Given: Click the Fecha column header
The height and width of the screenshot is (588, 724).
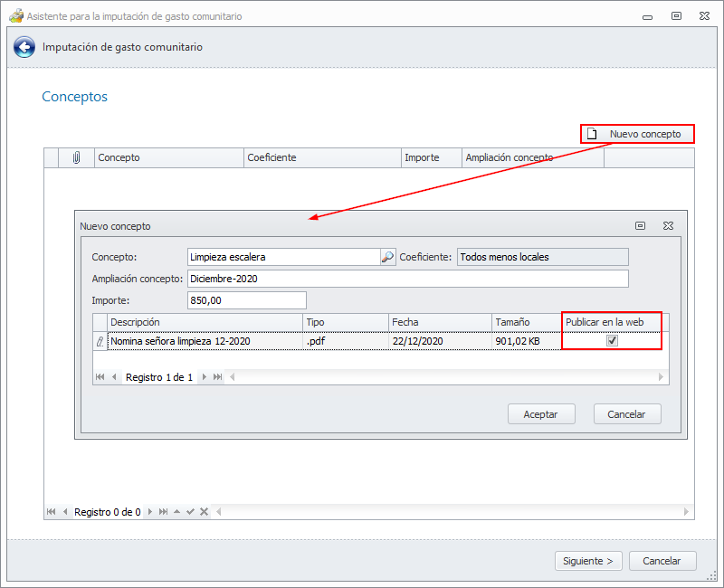Looking at the screenshot, I should pos(440,322).
